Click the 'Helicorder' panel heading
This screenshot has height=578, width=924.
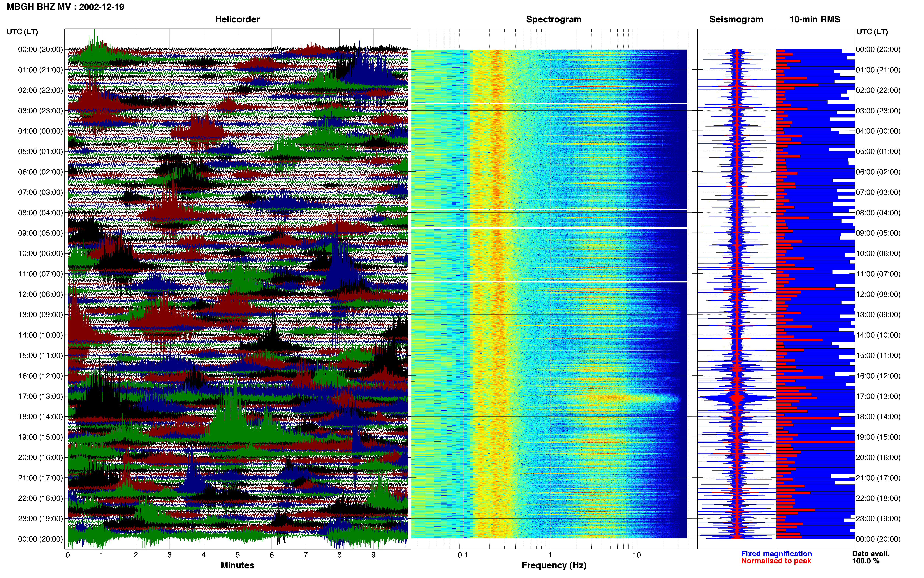click(237, 20)
